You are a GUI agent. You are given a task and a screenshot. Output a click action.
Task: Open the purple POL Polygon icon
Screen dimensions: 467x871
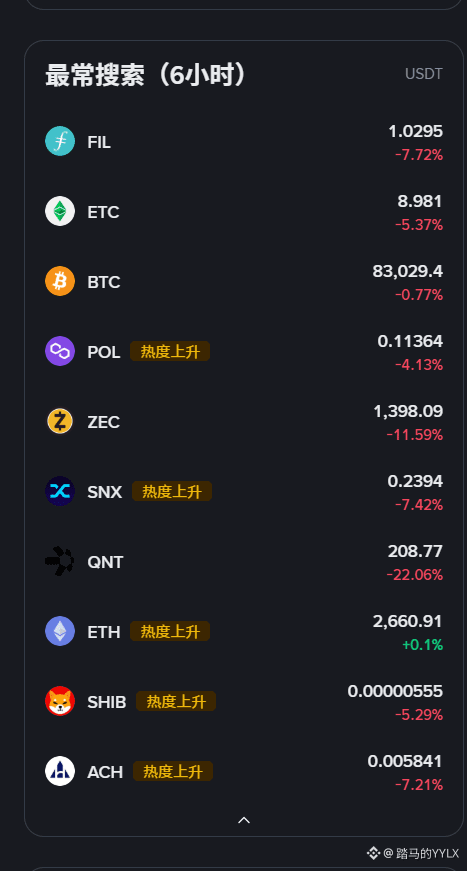point(60,351)
